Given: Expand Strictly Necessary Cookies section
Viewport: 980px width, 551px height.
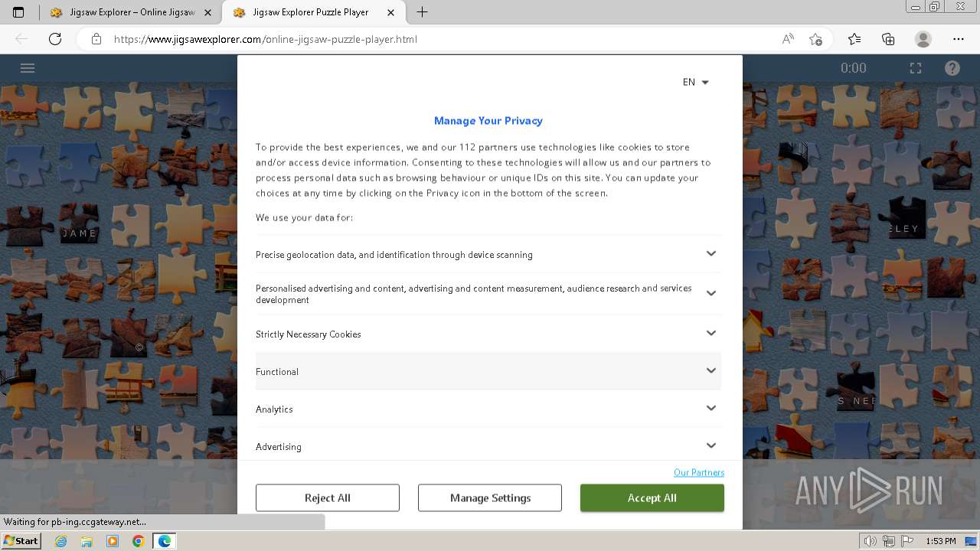Looking at the screenshot, I should click(488, 334).
